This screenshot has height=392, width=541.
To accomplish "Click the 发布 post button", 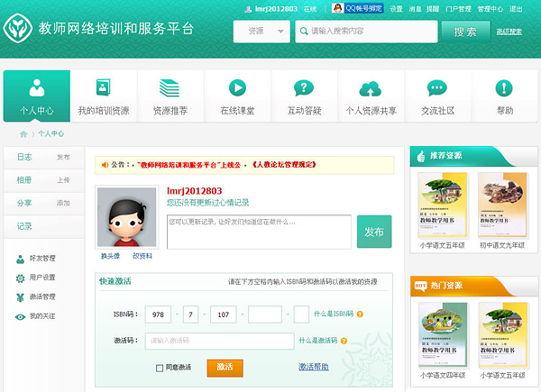I will click(x=374, y=232).
